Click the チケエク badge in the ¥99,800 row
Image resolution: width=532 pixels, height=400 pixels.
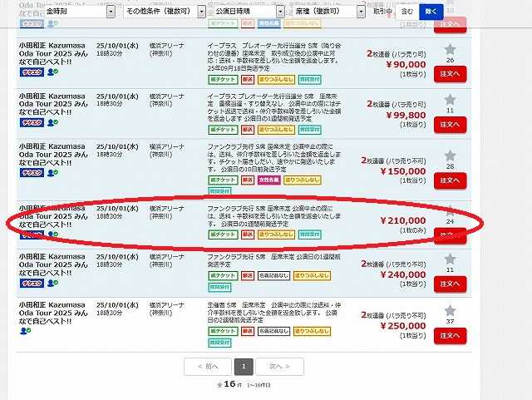pos(32,122)
